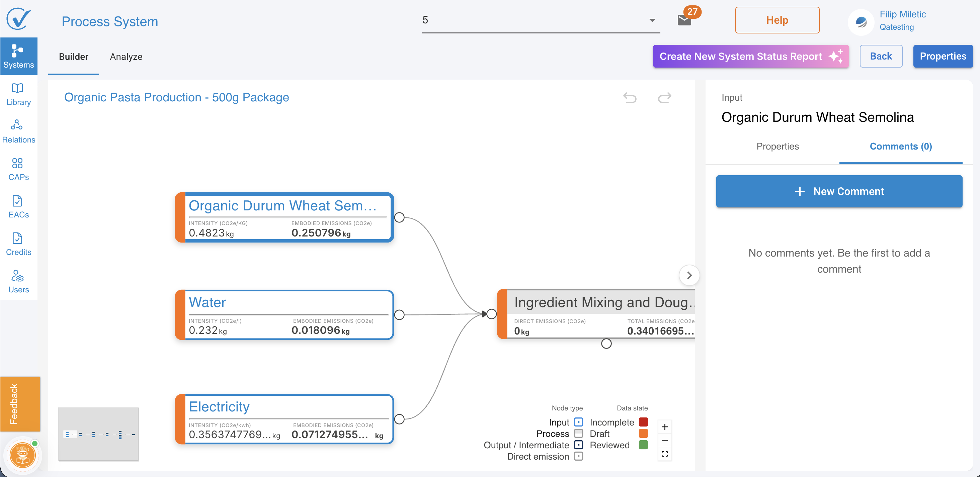The height and width of the screenshot is (477, 980).
Task: Click the undo arrow icon
Action: [x=630, y=98]
